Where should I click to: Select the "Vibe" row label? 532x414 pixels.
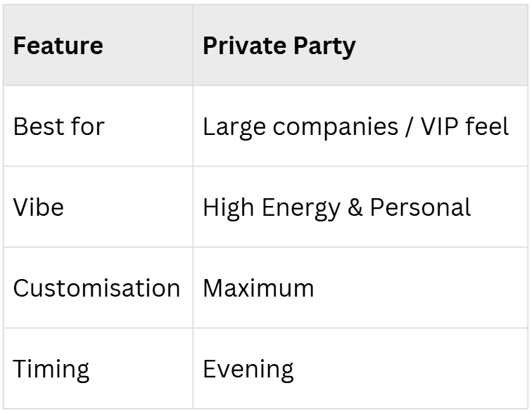coord(38,208)
